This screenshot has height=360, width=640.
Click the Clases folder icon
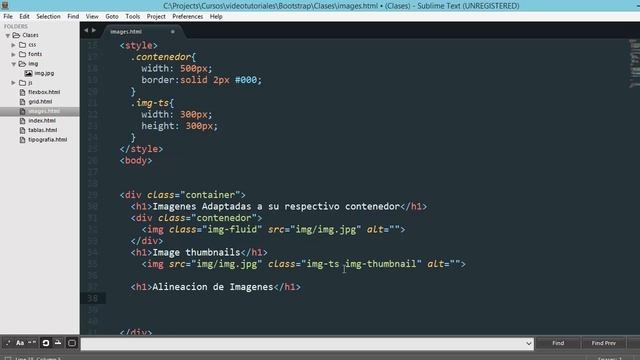coord(16,35)
